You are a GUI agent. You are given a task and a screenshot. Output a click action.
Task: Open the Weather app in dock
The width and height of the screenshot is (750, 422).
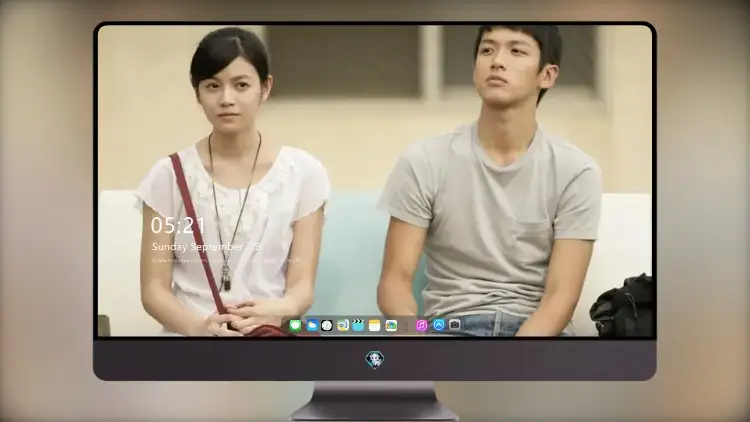coord(312,325)
